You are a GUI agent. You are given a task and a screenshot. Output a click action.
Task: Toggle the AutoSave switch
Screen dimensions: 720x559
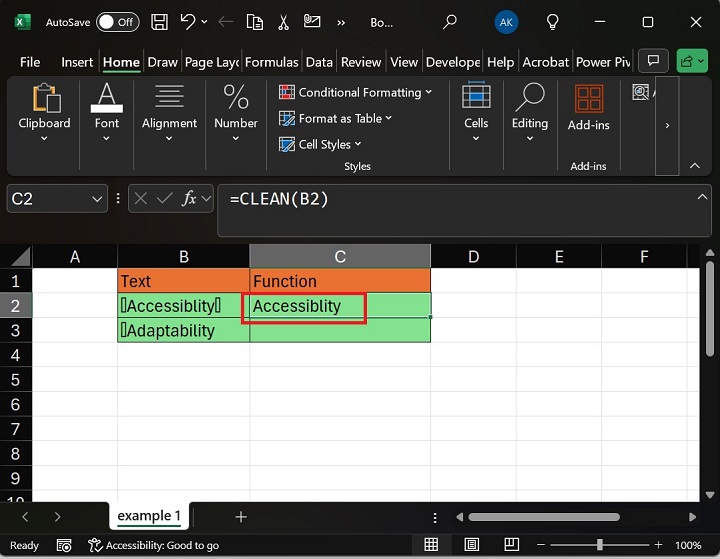pos(117,21)
